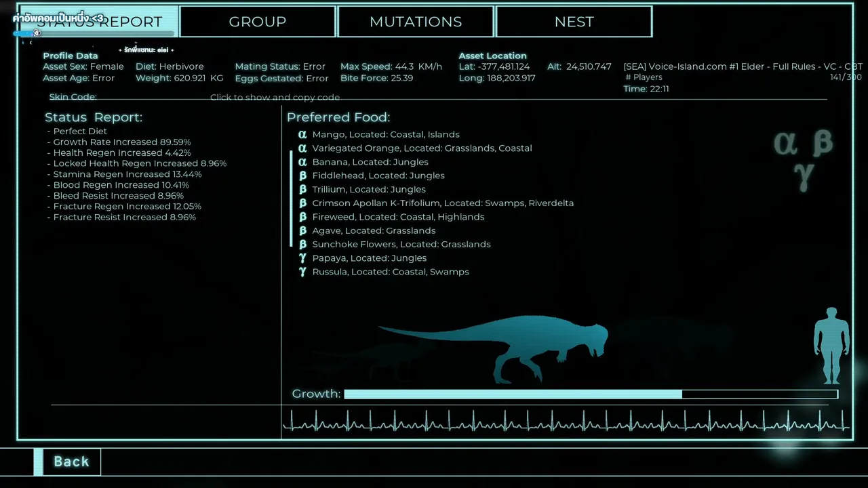Open the MUTATIONS tab
868x488 pixels.
(416, 22)
